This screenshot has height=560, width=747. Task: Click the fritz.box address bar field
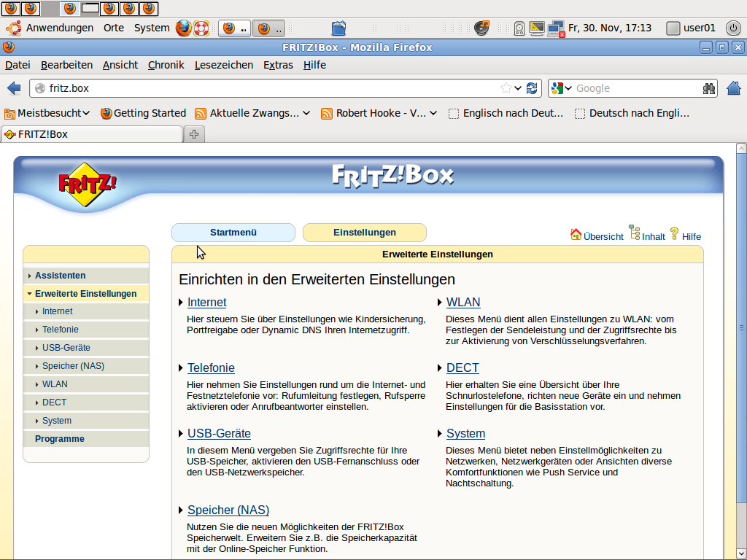[x=270, y=88]
